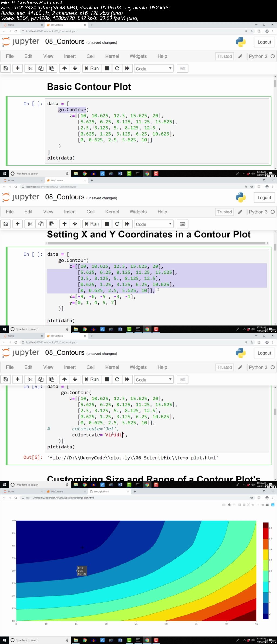The height and width of the screenshot is (644, 277).
Task: Open command palette keyboard icon, Basic Contour Plot view
Action: [x=183, y=68]
